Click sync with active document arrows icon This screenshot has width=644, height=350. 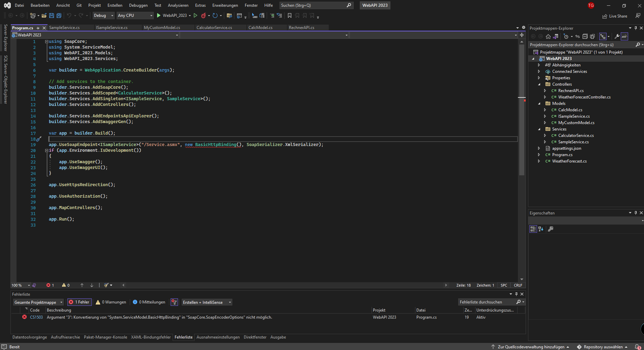pos(578,36)
